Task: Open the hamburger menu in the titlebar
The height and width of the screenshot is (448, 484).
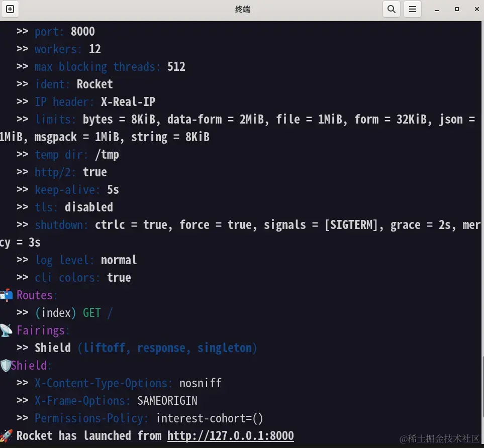Action: pyautogui.click(x=413, y=9)
